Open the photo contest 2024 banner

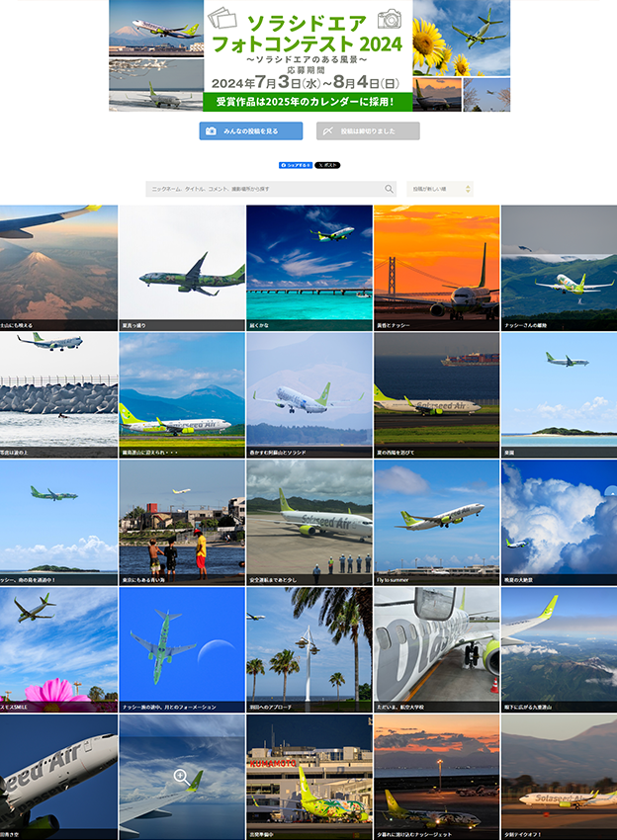[x=309, y=55]
